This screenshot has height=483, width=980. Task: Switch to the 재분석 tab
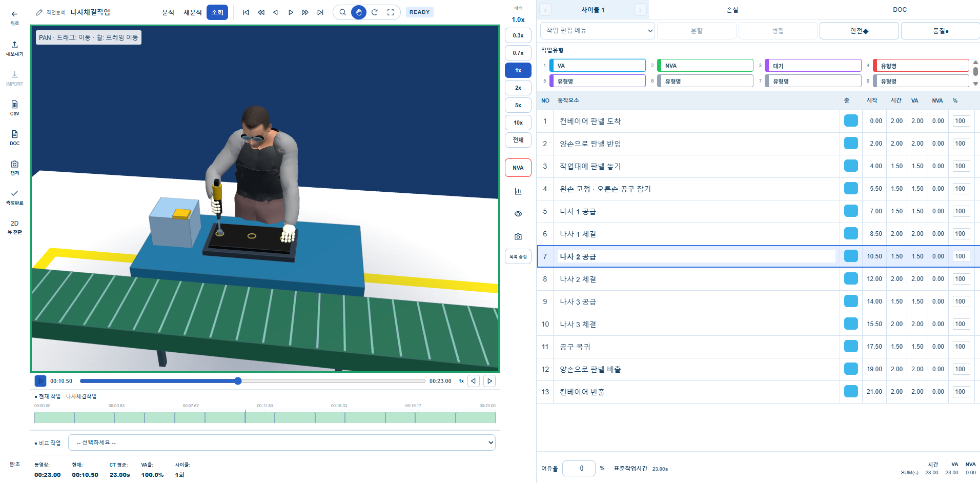point(193,12)
